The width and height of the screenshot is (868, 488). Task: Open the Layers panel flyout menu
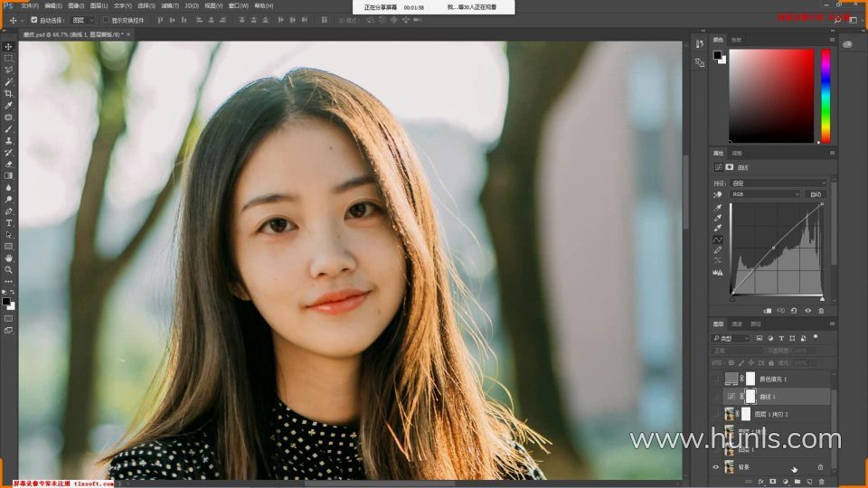pos(832,324)
